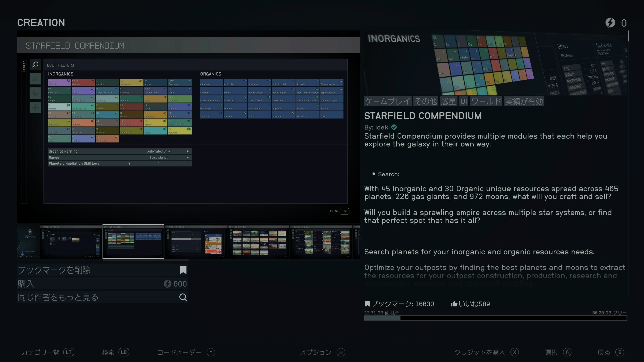Click the credits lightning icon beside 600
Viewport: 644px width, 362px height.
point(167,284)
